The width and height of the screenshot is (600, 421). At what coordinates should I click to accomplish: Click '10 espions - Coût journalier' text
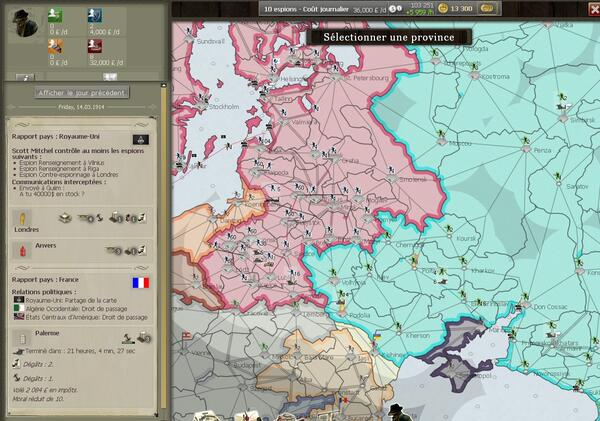point(306,9)
